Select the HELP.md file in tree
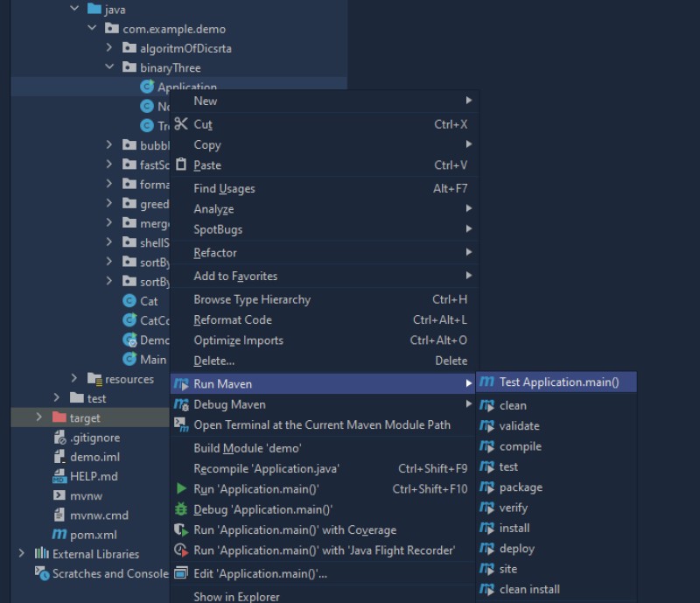Viewport: 700px width, 603px height. pyautogui.click(x=94, y=476)
